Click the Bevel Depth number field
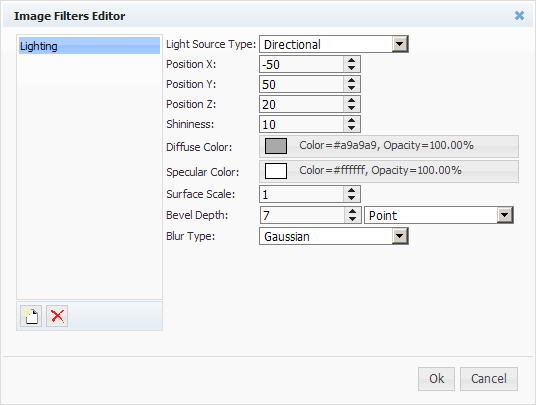Screen dimensions: 536x405 [303, 215]
